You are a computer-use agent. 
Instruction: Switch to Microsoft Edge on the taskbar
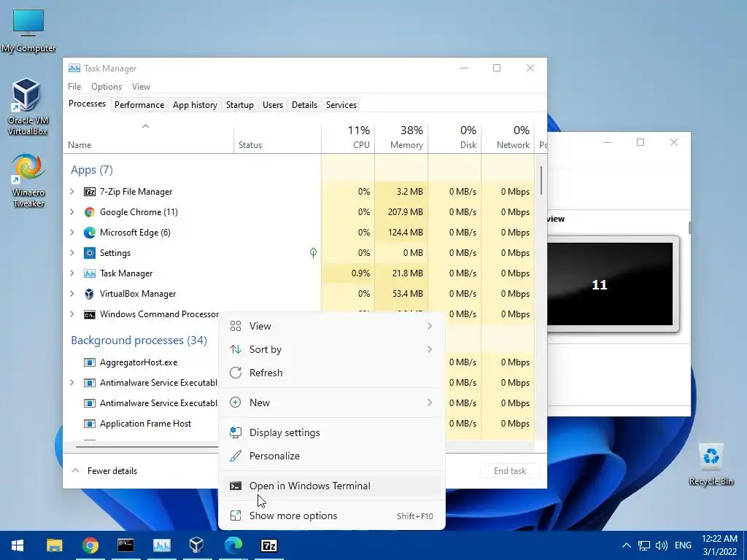233,545
